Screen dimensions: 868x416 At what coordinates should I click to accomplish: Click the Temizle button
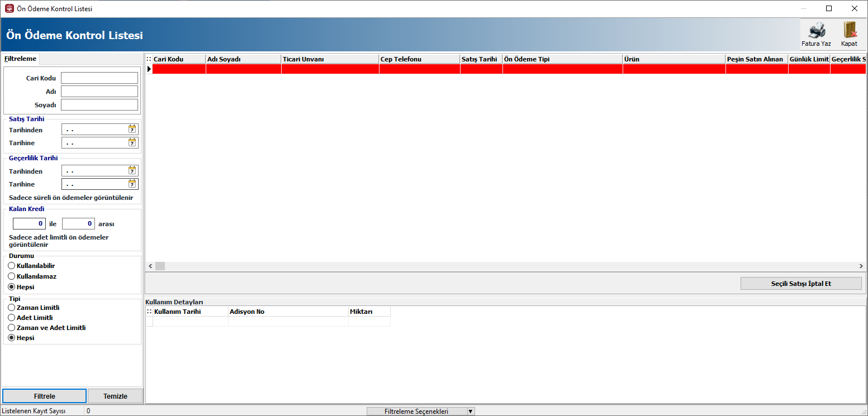click(x=115, y=396)
